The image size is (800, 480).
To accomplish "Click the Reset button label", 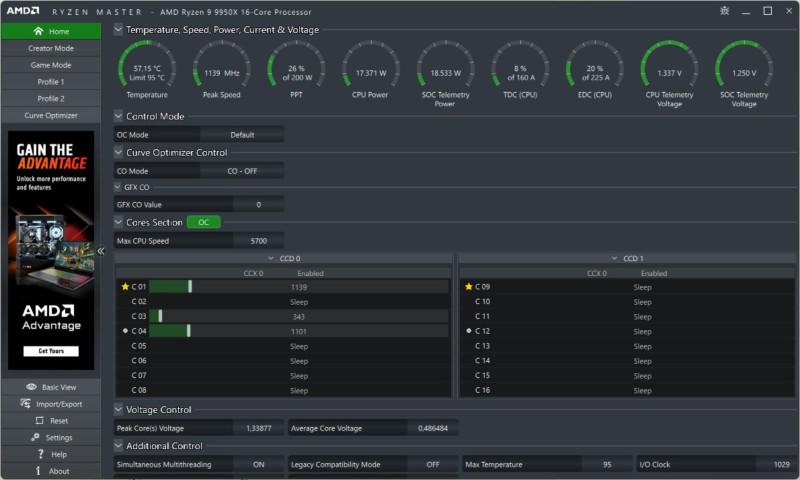I will [59, 421].
